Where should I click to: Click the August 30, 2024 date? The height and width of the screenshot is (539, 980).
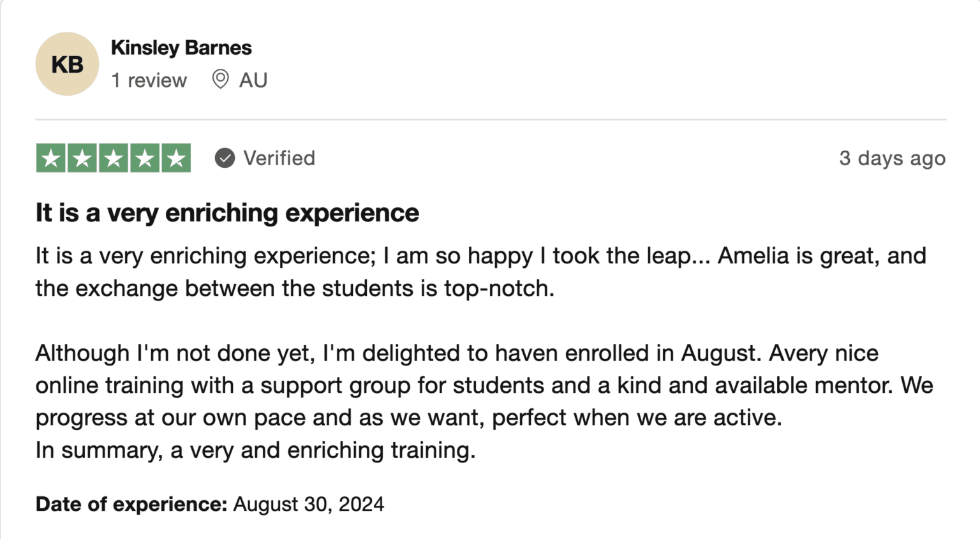coord(309,505)
